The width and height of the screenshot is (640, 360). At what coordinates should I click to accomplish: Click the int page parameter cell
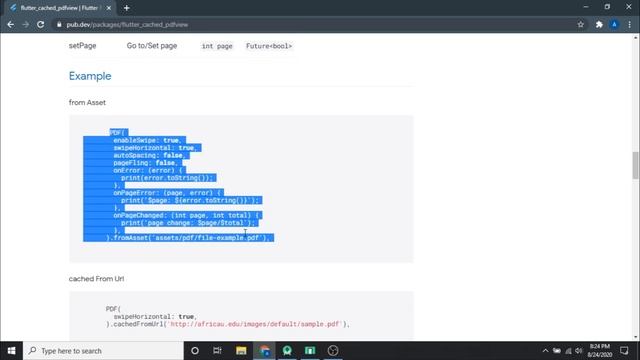point(217,46)
